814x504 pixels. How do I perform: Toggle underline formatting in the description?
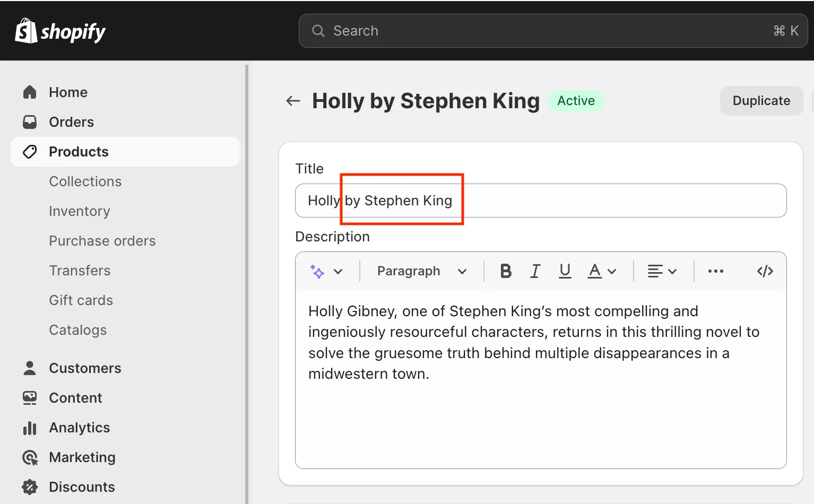[x=565, y=271]
